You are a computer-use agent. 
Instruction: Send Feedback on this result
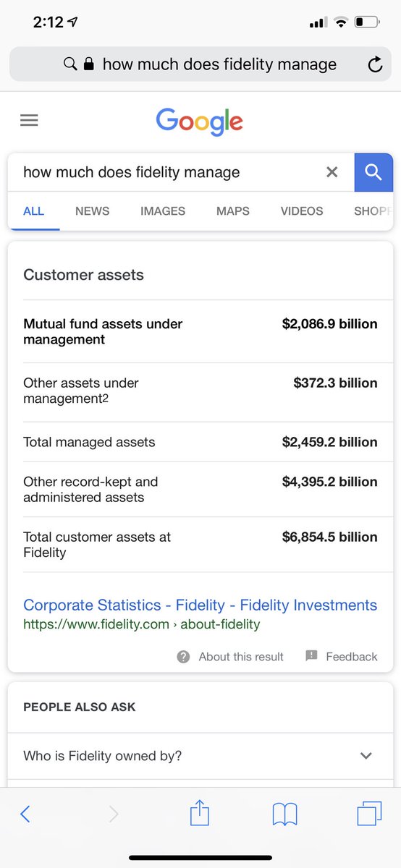[x=342, y=657]
